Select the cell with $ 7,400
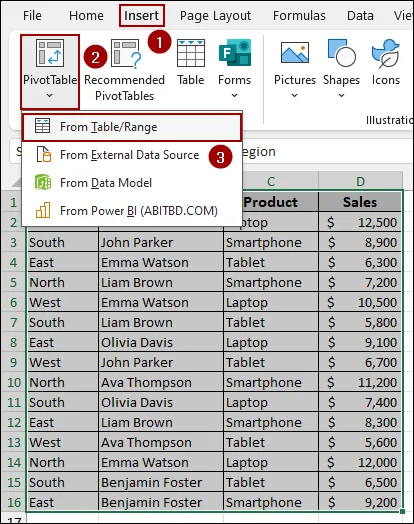 (x=360, y=402)
